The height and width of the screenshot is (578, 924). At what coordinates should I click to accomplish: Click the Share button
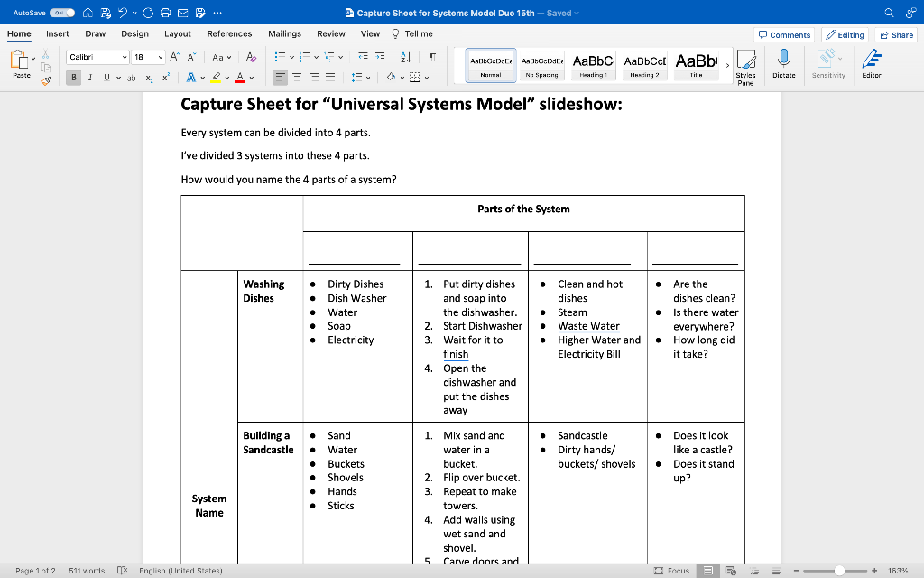point(896,35)
